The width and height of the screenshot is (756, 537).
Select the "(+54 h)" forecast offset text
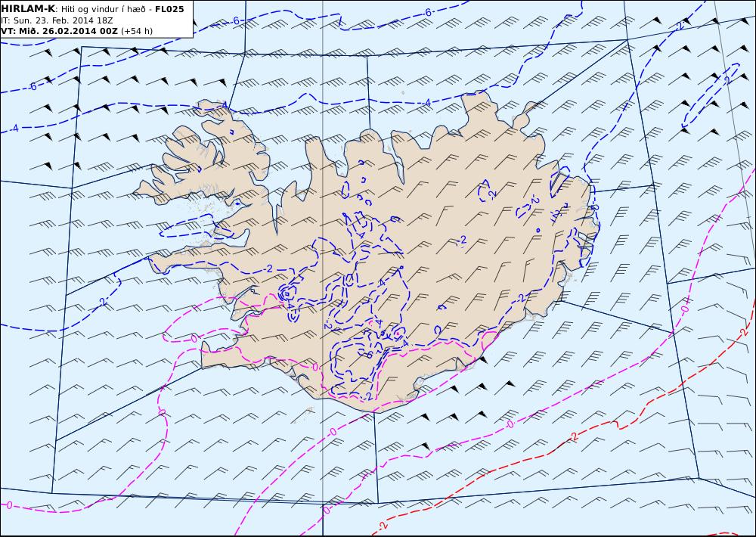tap(136, 31)
